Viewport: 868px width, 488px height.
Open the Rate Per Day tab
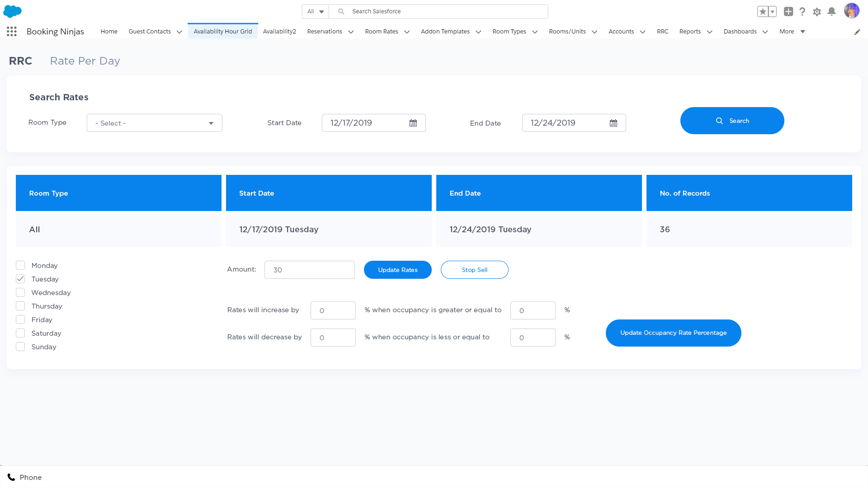(85, 61)
